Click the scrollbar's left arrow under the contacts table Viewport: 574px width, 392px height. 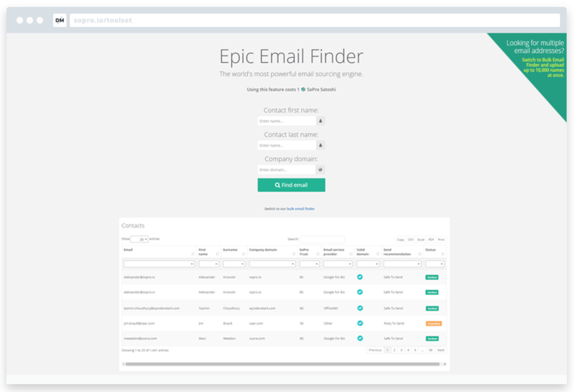coord(124,364)
